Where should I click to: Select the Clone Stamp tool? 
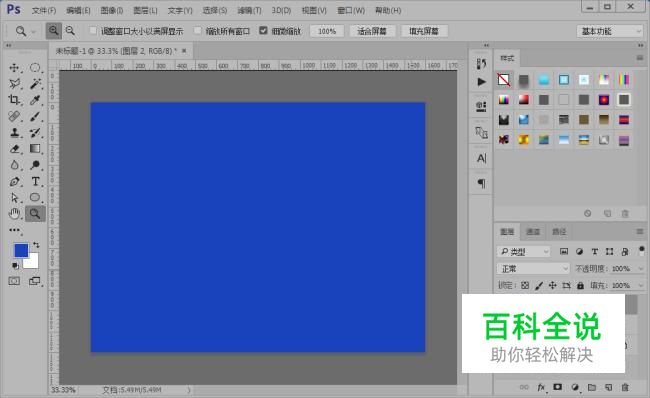[x=15, y=132]
